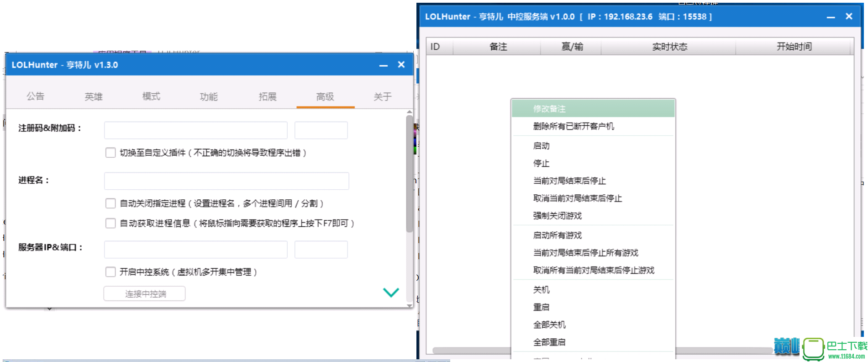Enable 自动获取进程信息 checkbox

tap(110, 223)
